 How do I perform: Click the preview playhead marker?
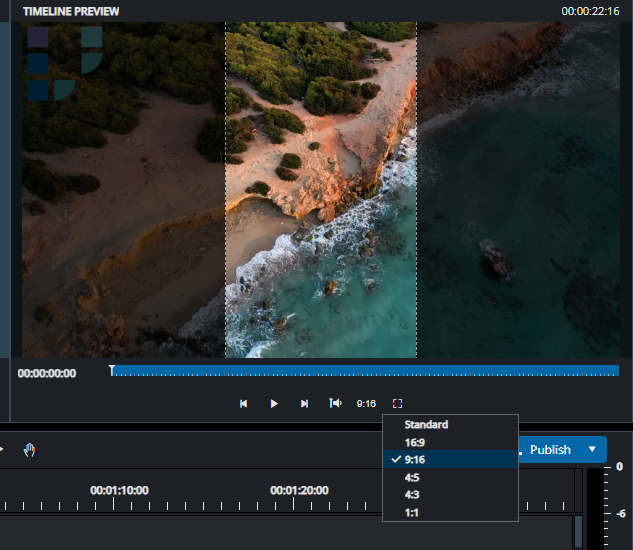111,370
